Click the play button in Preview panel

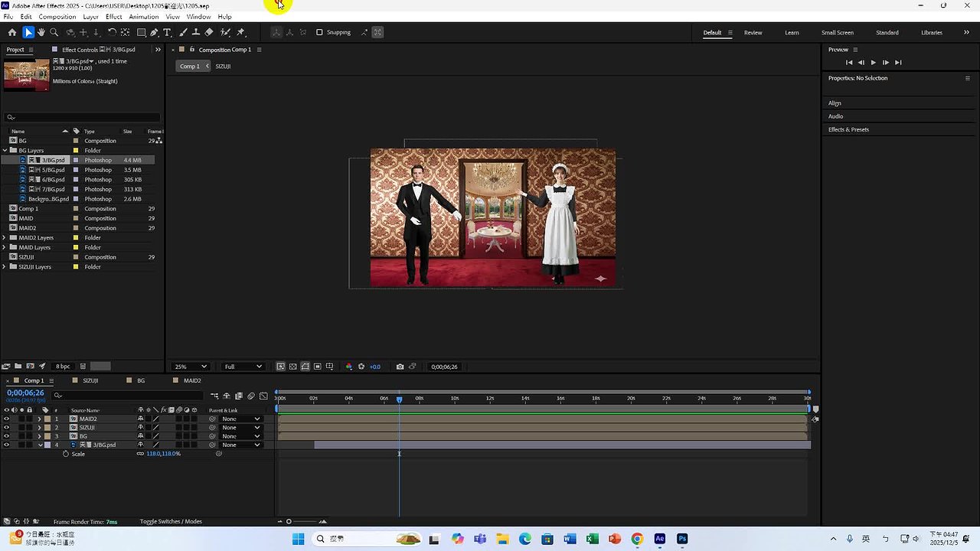pyautogui.click(x=873, y=62)
